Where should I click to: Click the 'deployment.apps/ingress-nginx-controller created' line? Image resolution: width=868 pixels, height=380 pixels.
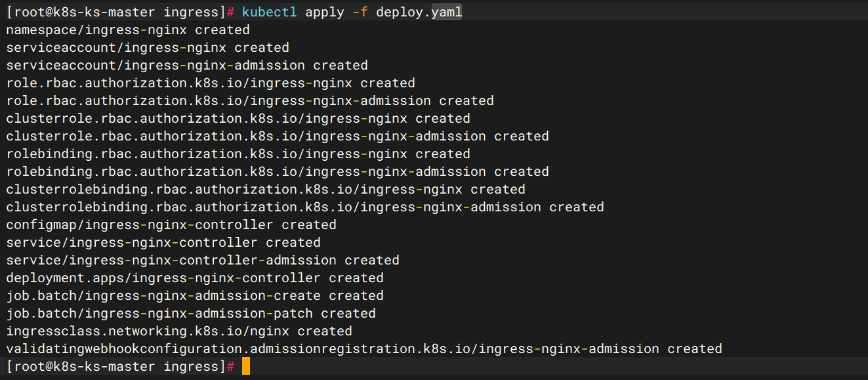(x=195, y=278)
